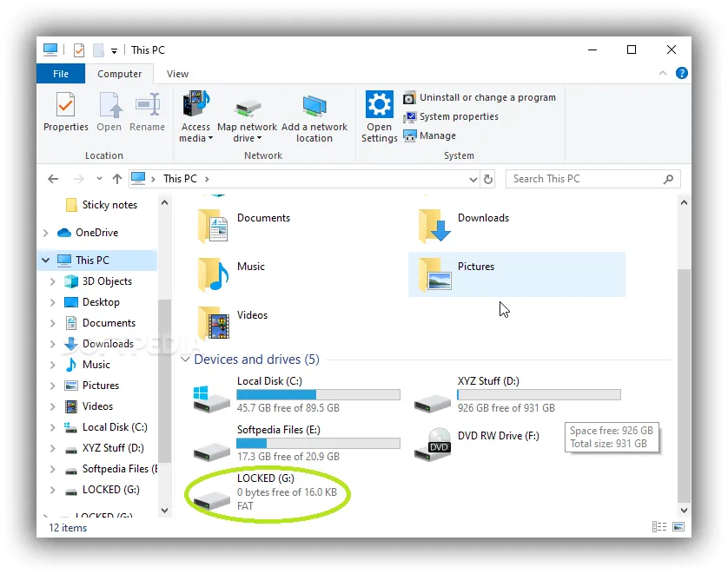
Task: Select Local Disk (C:) drive icon
Action: pyautogui.click(x=211, y=399)
